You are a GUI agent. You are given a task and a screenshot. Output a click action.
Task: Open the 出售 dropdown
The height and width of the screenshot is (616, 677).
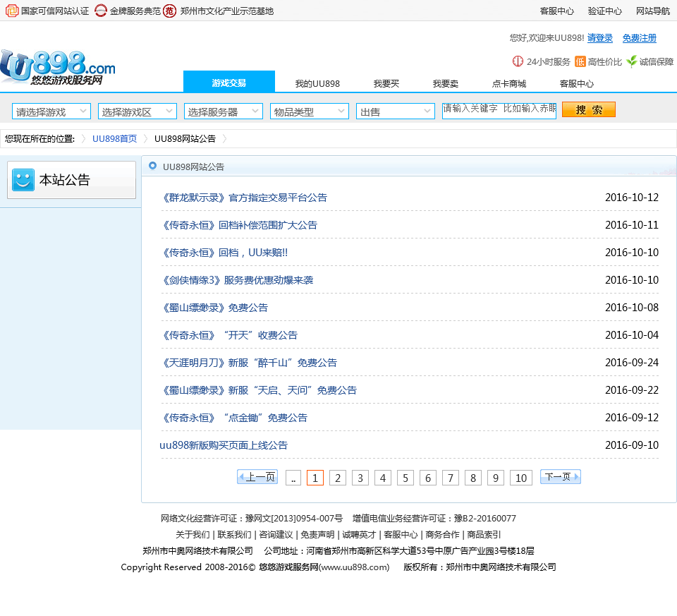pyautogui.click(x=395, y=111)
